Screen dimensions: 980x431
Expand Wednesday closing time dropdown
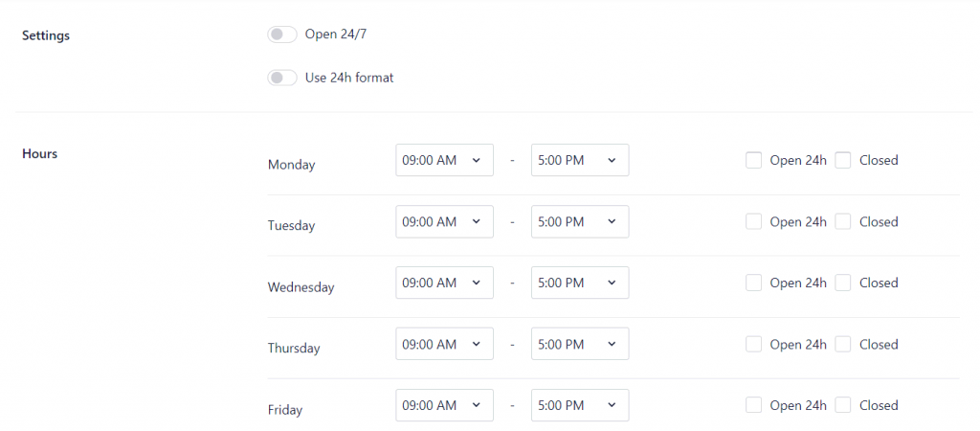click(x=580, y=283)
